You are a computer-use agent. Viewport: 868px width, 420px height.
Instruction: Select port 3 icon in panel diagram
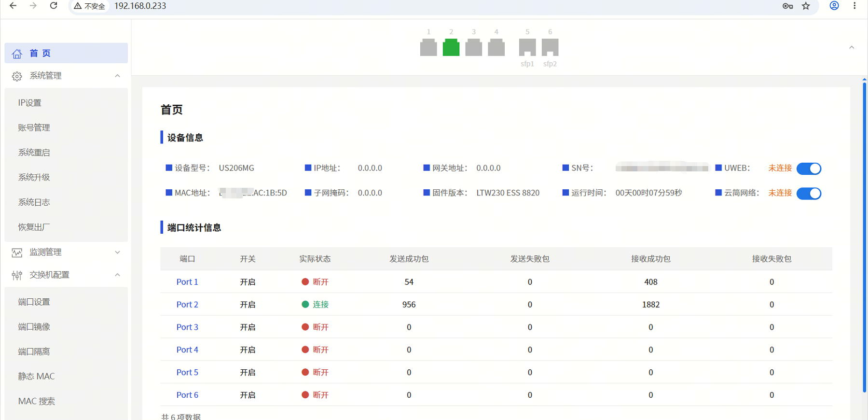point(474,47)
